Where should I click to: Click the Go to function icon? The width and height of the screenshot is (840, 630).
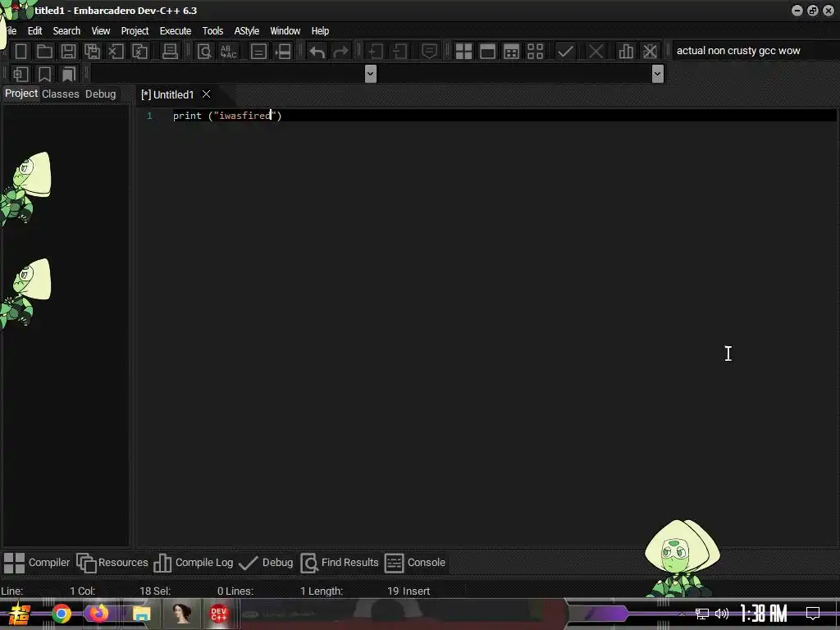point(258,52)
